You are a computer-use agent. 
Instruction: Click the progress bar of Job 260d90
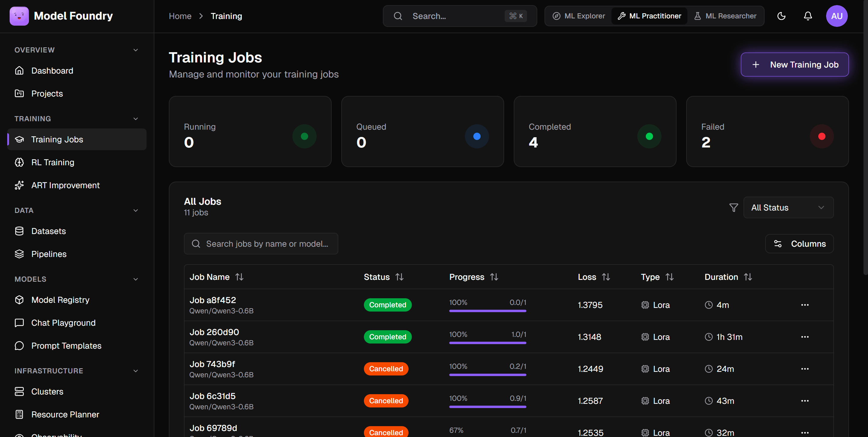(x=487, y=343)
